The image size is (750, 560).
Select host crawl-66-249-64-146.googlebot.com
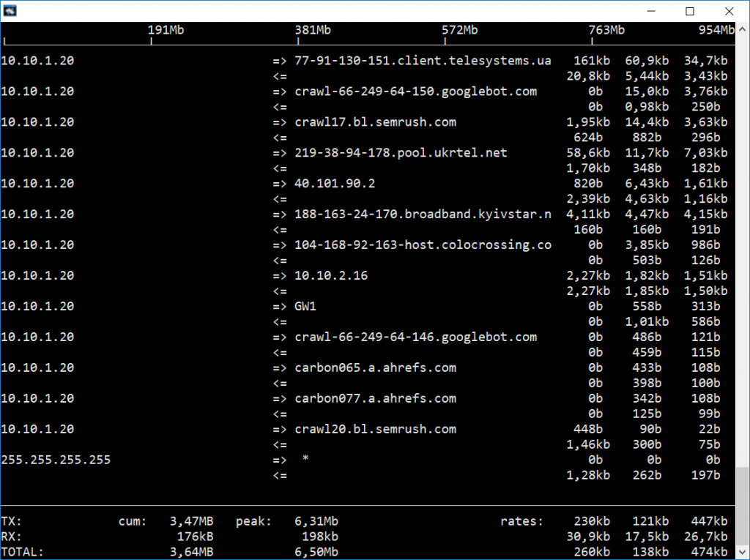tap(416, 337)
